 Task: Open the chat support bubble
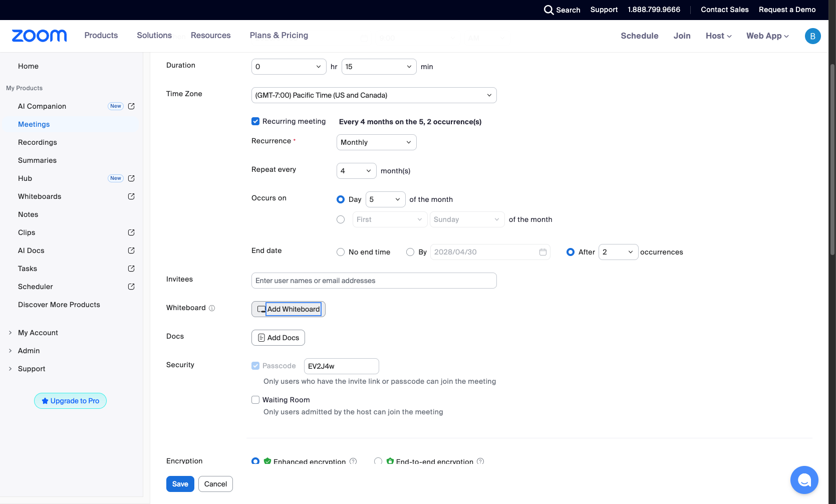pyautogui.click(x=804, y=480)
